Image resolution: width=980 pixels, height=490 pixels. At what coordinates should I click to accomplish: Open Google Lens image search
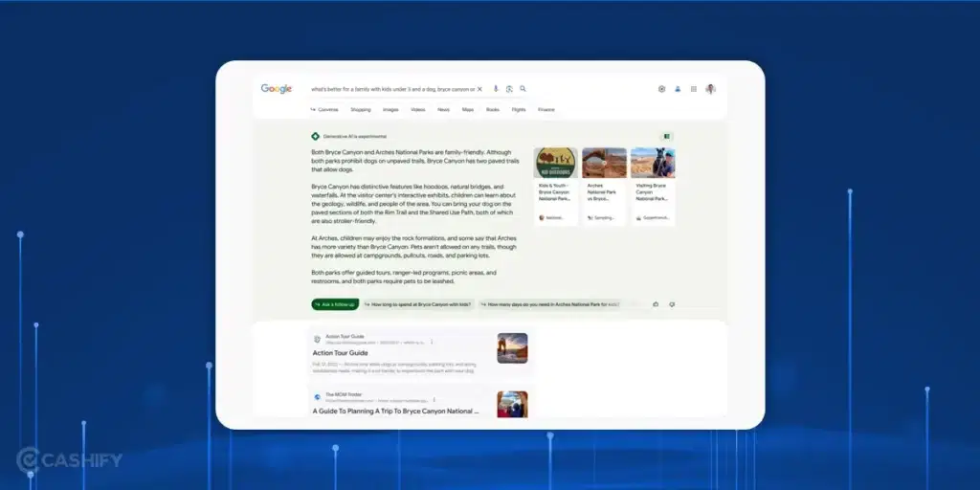pos(509,89)
